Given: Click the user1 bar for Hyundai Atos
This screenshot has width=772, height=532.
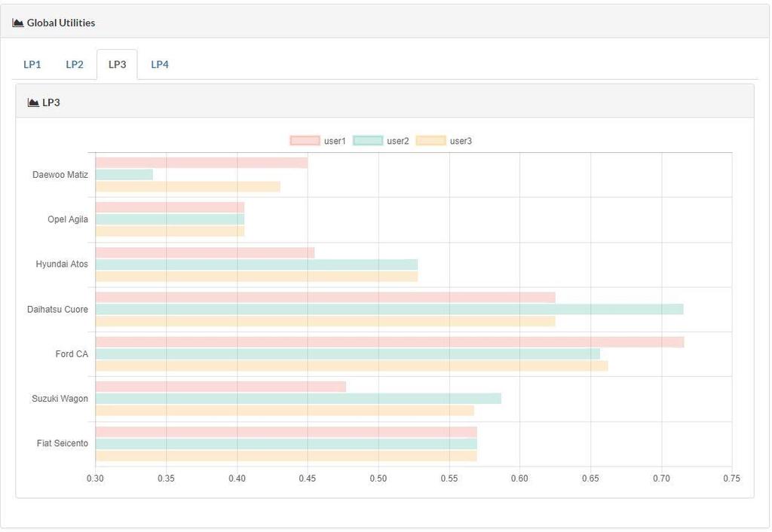Looking at the screenshot, I should point(205,253).
